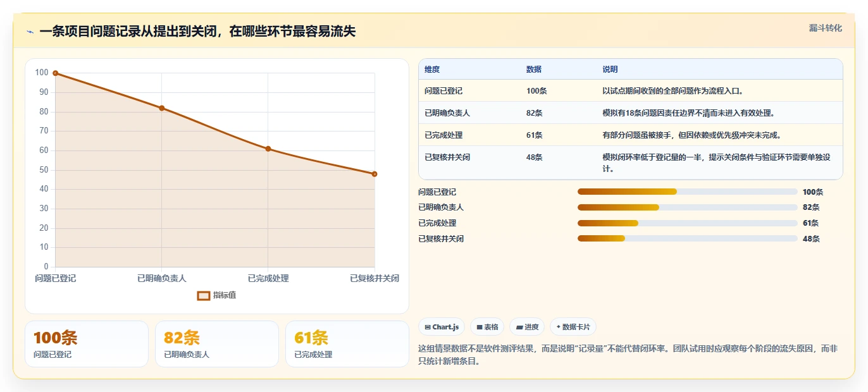Click the chart data point at 100
The height and width of the screenshot is (392, 868).
[x=56, y=73]
